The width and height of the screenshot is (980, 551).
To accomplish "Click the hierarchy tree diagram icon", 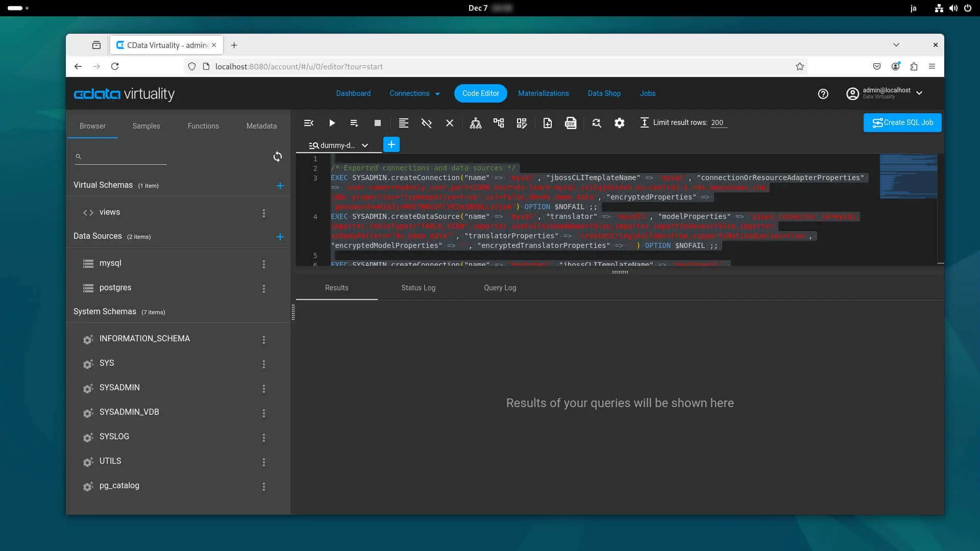I will pos(475,123).
